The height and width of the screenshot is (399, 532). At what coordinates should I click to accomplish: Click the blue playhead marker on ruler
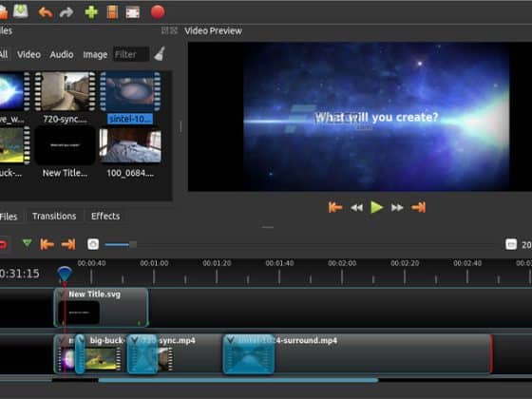65,274
